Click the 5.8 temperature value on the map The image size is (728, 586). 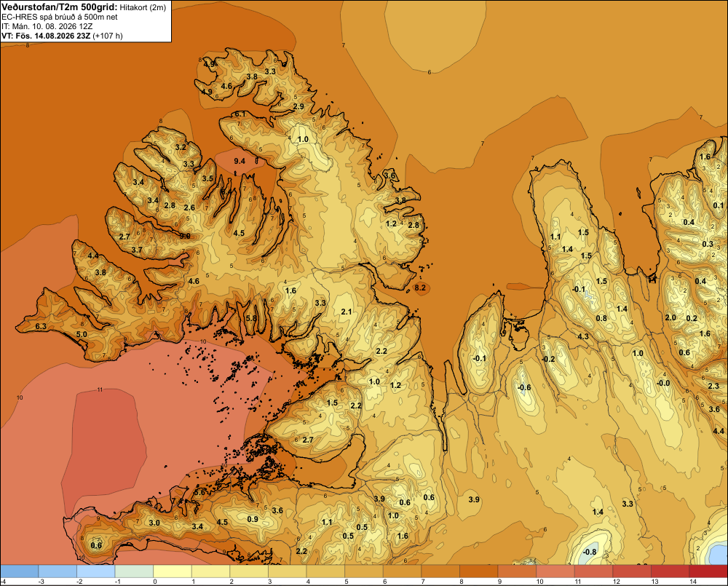[251, 318]
